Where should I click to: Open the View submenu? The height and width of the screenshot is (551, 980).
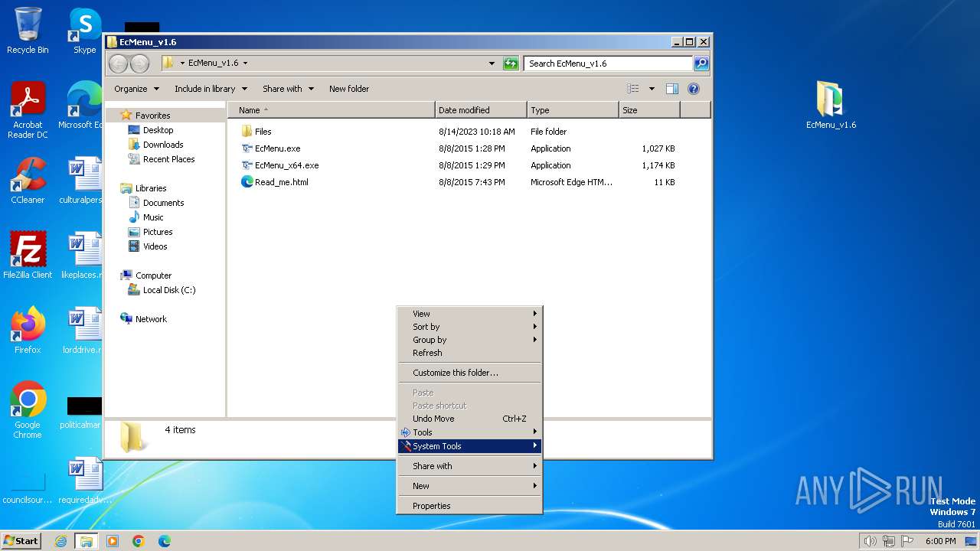[469, 314]
